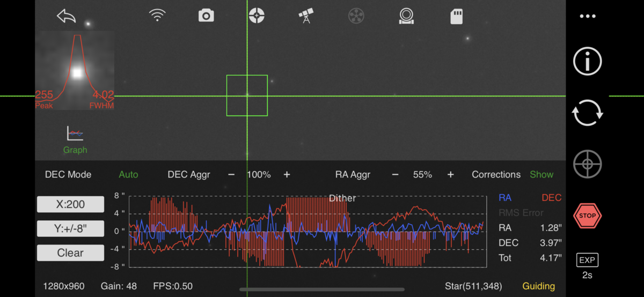Toggle Corrections Show option
This screenshot has height=297, width=644.
coord(541,174)
